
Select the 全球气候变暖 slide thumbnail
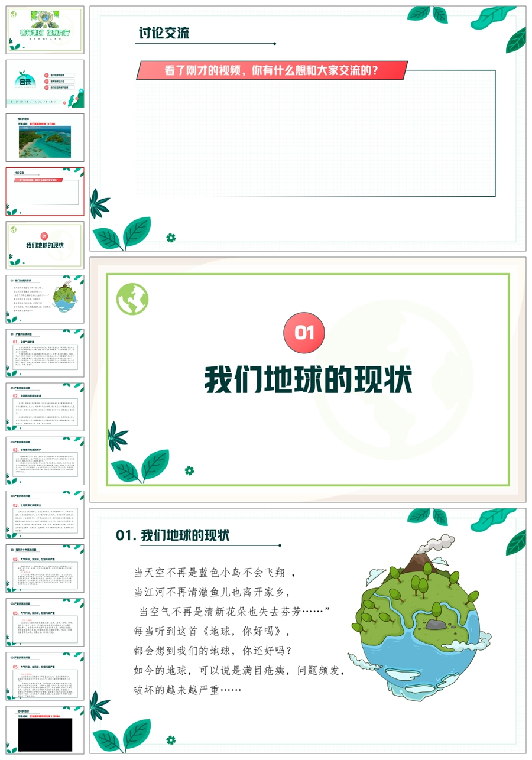(x=45, y=353)
